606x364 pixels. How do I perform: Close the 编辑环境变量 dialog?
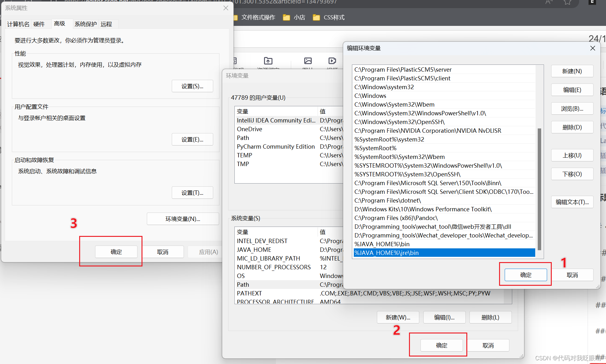593,48
